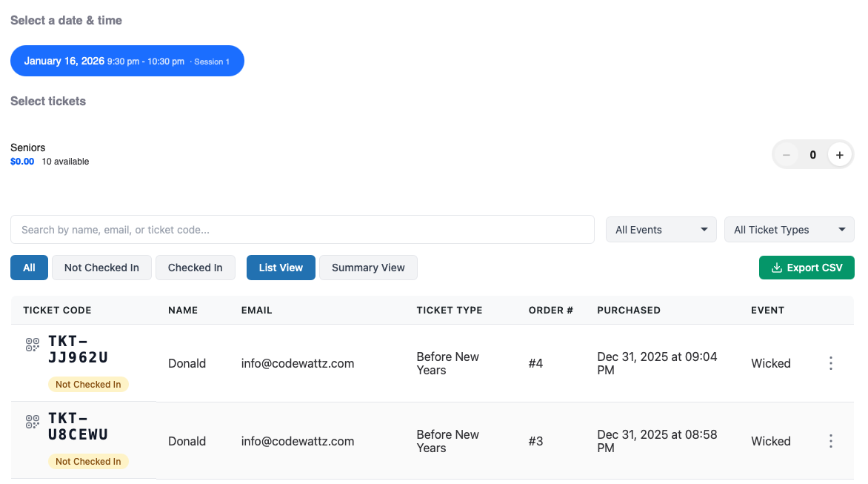Click the download icon inside Export CSV
The image size is (868, 484).
pyautogui.click(x=776, y=268)
